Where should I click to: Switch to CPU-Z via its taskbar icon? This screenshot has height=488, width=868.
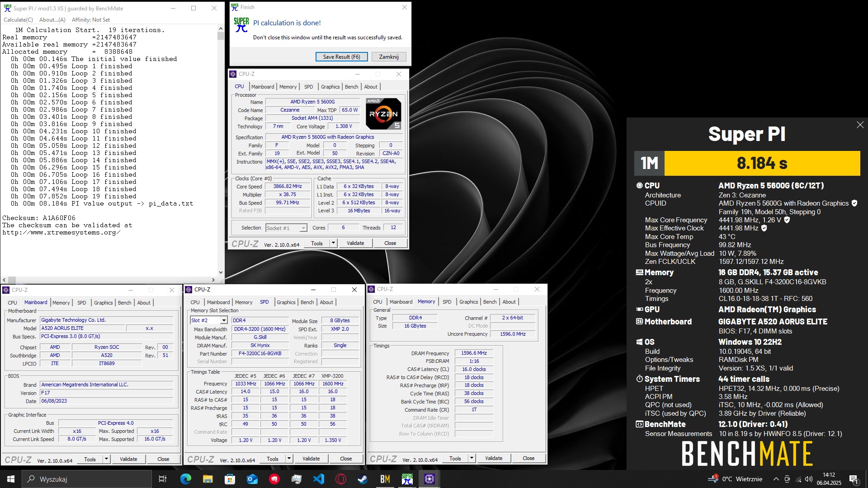[429, 479]
